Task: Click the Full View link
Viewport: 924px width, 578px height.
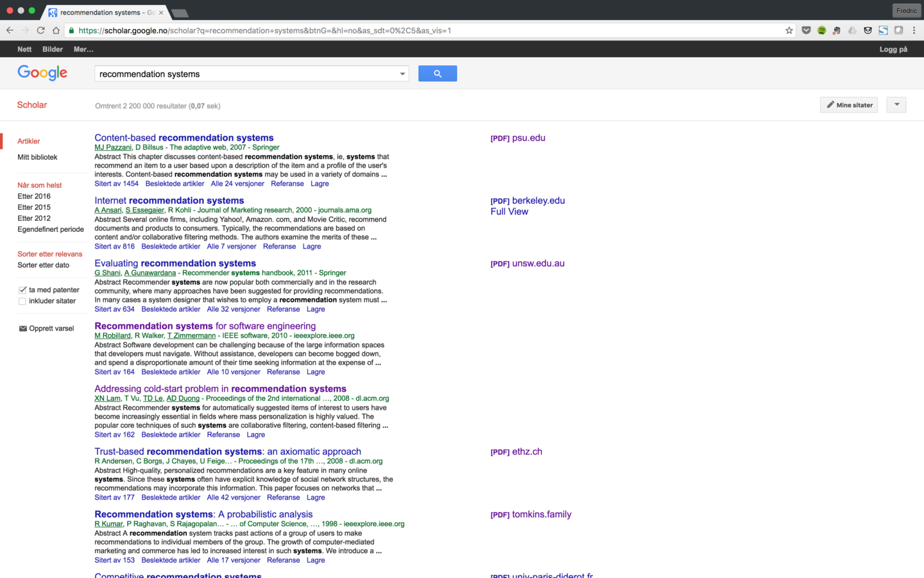Action: point(509,211)
